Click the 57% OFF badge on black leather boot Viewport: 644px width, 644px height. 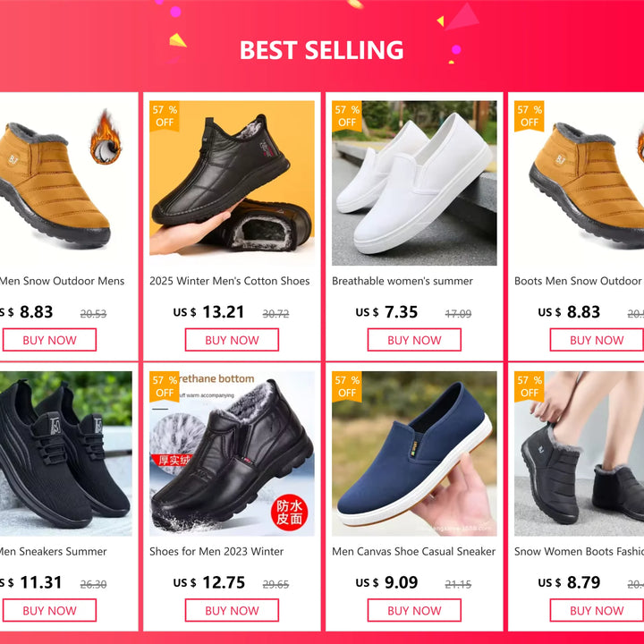[165, 387]
